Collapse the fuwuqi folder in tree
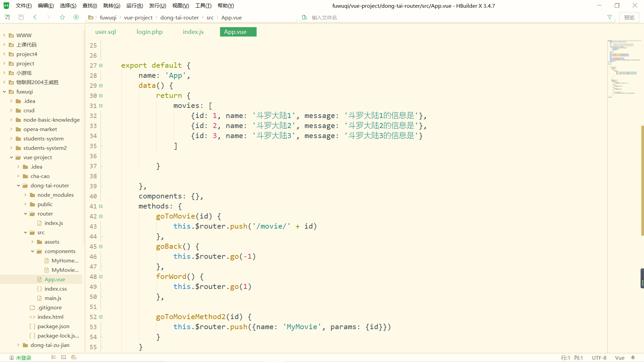 4,92
